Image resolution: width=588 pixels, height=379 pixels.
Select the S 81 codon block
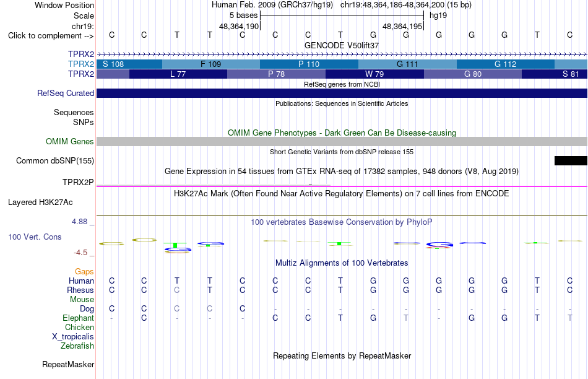(x=555, y=74)
